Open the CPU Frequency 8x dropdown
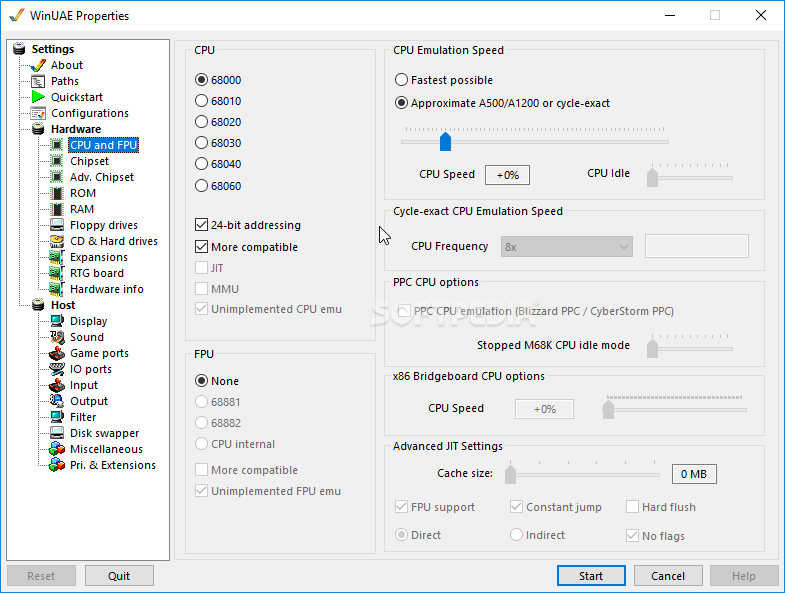 [567, 247]
